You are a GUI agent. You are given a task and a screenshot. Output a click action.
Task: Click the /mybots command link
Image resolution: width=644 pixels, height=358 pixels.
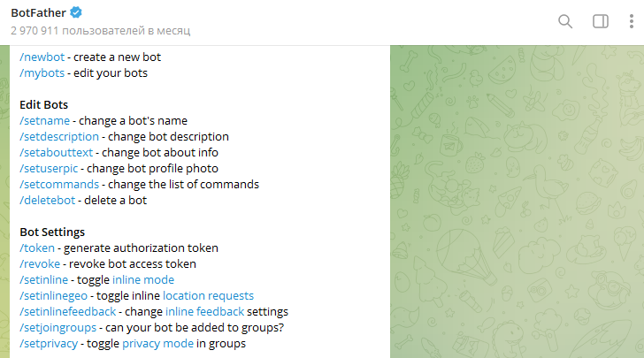pos(42,73)
